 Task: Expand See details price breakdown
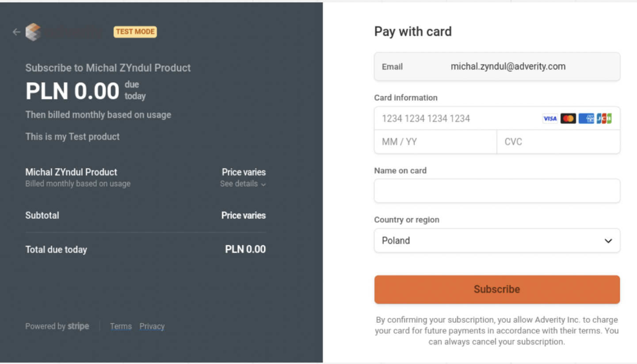click(243, 184)
